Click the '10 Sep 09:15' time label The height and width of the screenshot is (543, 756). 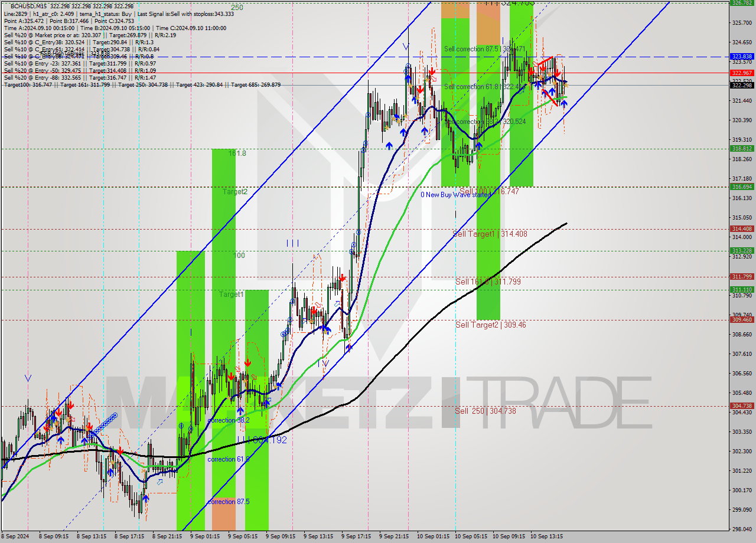pyautogui.click(x=509, y=537)
